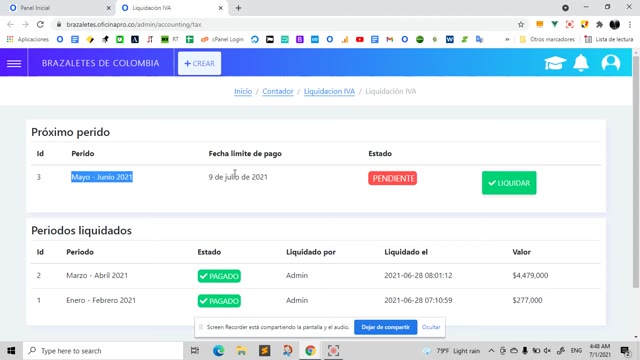The width and height of the screenshot is (640, 360).
Task: Switch to Panel Inicial browser tab
Action: pos(59,8)
